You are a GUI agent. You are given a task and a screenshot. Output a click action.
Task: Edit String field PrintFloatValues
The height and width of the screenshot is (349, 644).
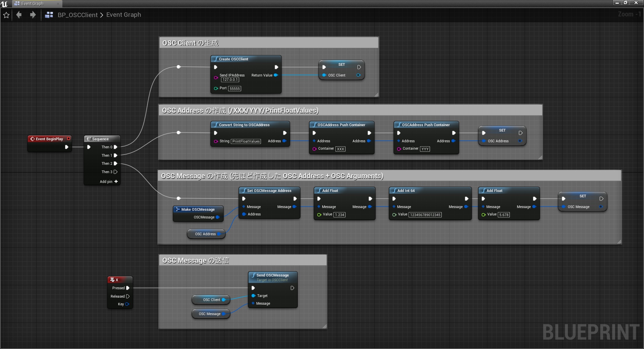click(246, 141)
